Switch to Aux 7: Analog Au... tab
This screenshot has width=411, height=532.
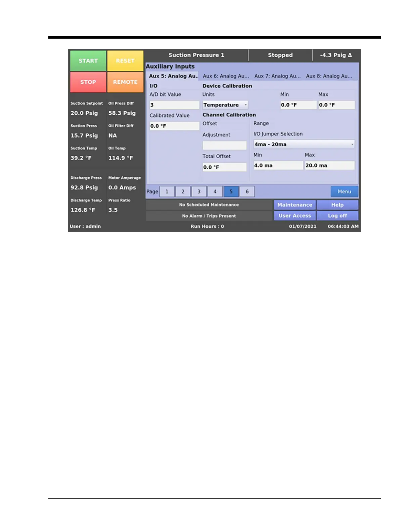point(278,76)
